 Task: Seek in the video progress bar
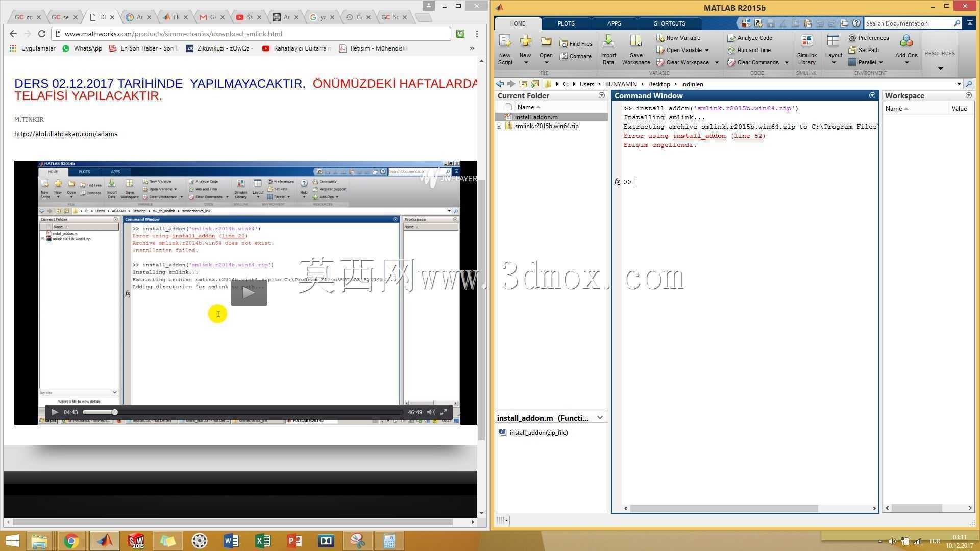(x=243, y=412)
